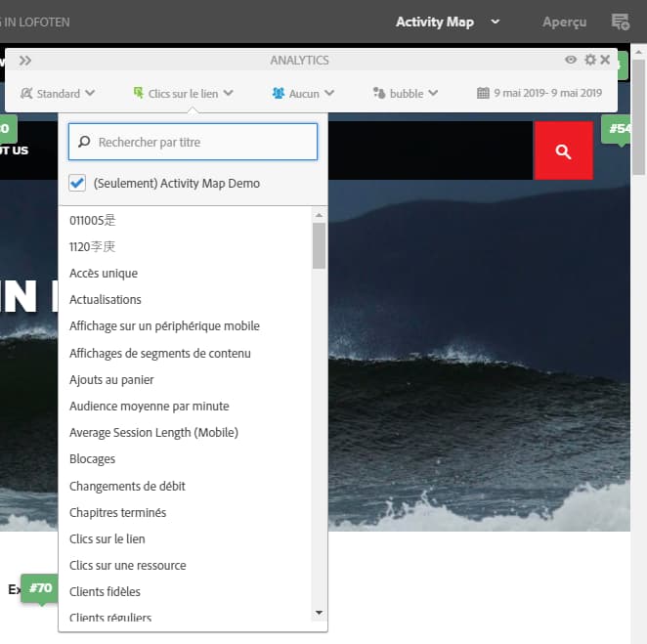647x644 pixels.
Task: Click the #54 activity bubble
Action: [618, 129]
